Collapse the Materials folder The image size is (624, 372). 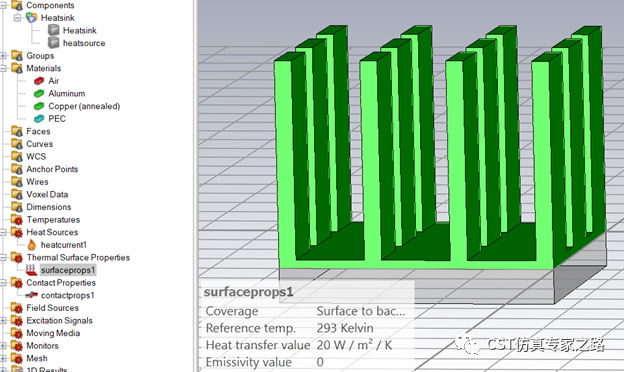3,68
